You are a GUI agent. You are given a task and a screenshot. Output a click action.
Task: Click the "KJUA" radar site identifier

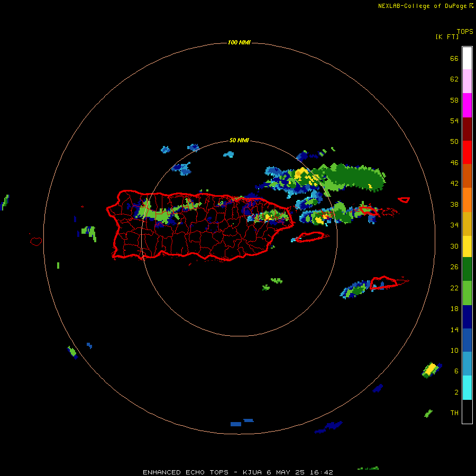252,472
